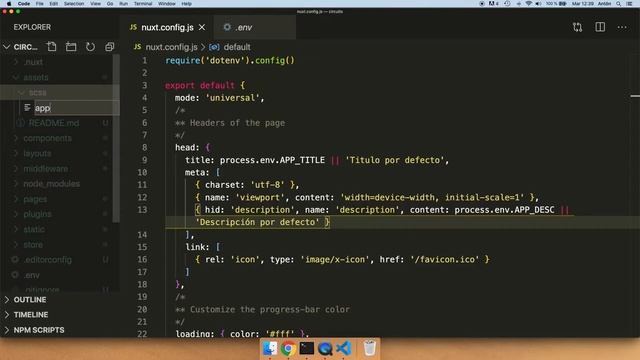This screenshot has width=640, height=360.
Task: Switch to the .env editor tab
Action: coord(255,27)
